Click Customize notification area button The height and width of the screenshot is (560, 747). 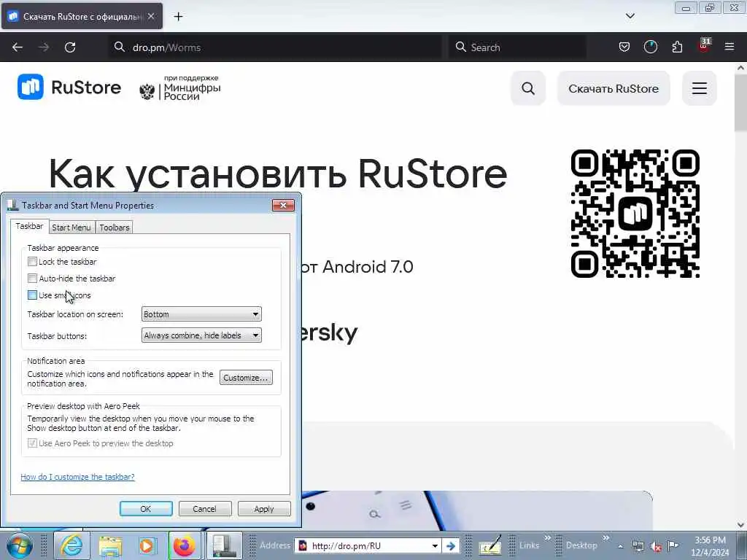(246, 378)
